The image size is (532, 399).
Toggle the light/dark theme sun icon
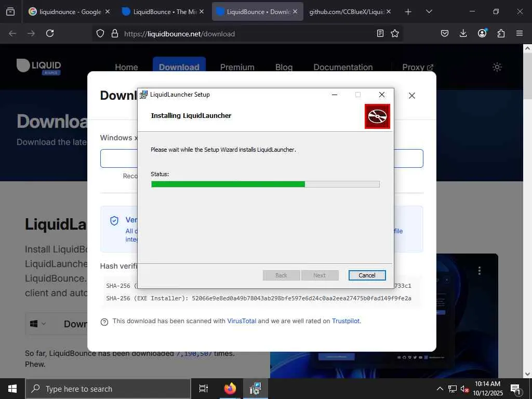click(497, 67)
